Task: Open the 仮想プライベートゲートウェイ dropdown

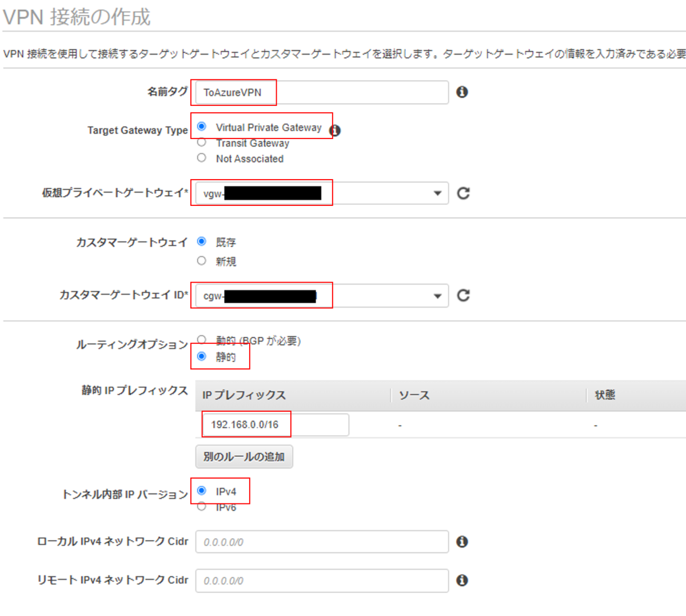Action: click(x=437, y=193)
